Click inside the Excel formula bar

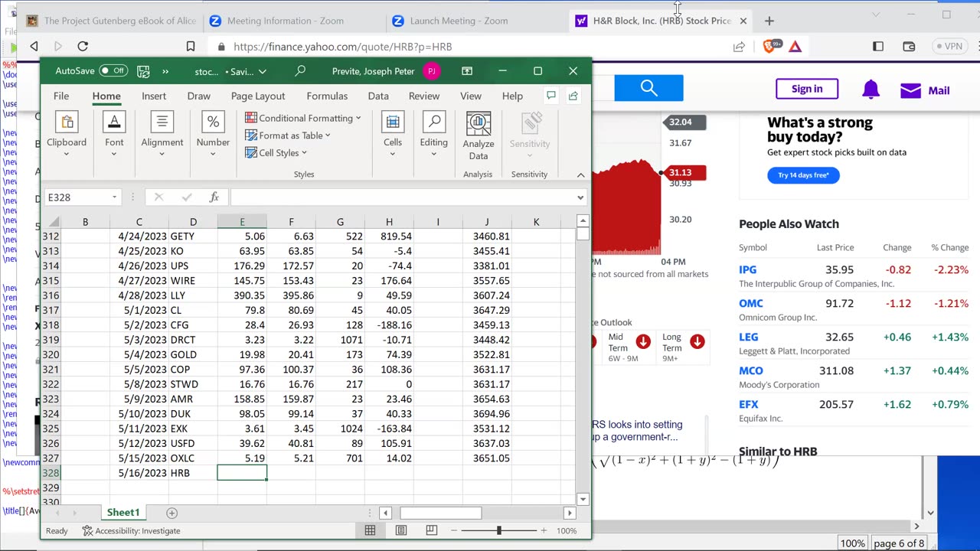pyautogui.click(x=402, y=197)
